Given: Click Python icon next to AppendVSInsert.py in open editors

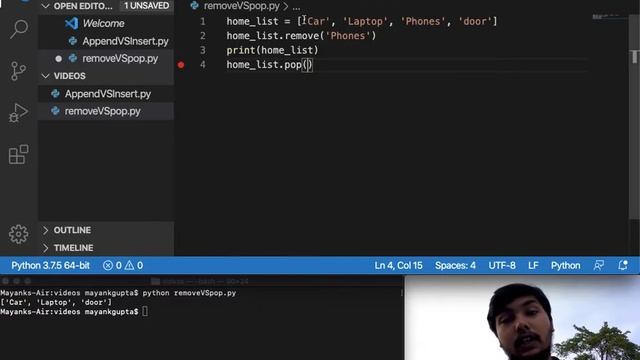Looking at the screenshot, I should coord(73,41).
